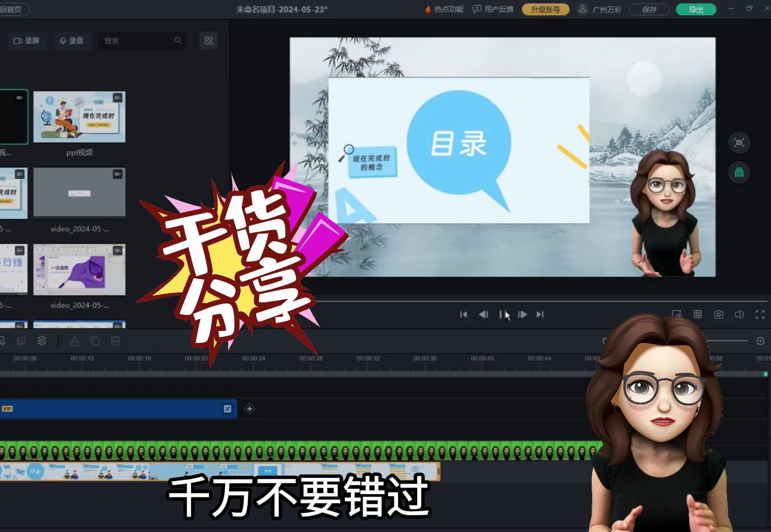Viewport: 771px width, 532px height.
Task: Focus the 搜索 search field
Action: tap(142, 40)
